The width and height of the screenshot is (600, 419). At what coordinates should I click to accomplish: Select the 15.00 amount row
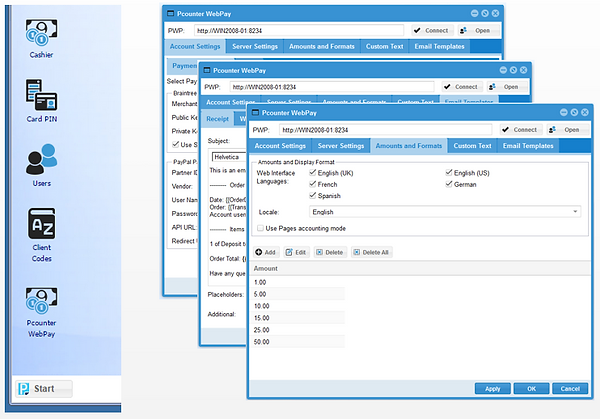[x=298, y=318]
